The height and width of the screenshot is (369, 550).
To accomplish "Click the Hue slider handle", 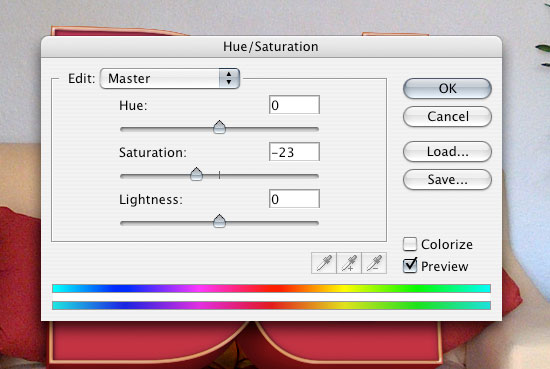I will (x=219, y=127).
